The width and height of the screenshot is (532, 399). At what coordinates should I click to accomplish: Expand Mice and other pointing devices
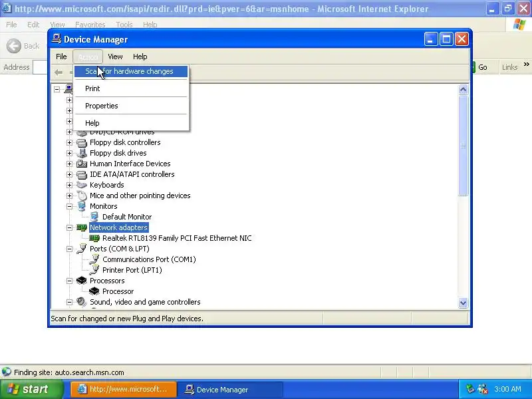(x=69, y=196)
